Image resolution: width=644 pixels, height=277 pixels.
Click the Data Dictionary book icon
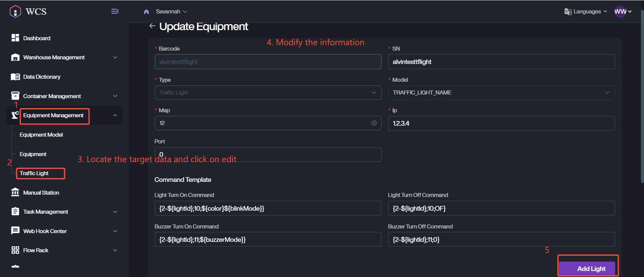(x=15, y=77)
